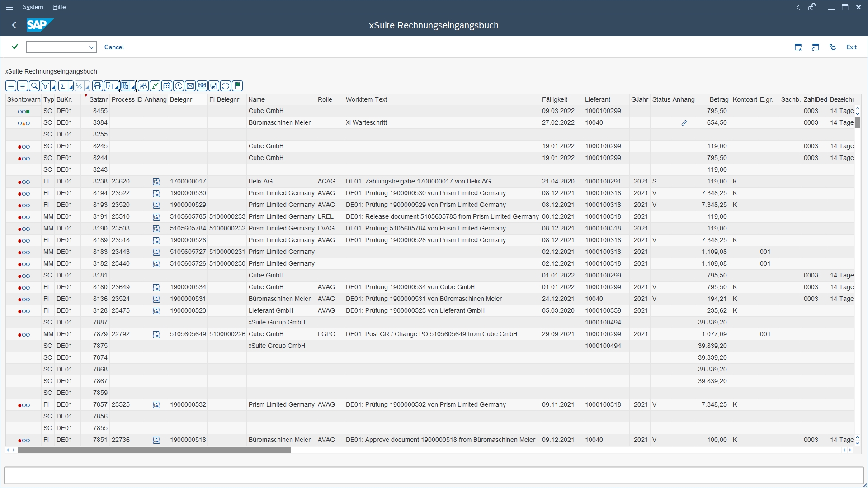
Task: Click the Print icon in ALV toolbar
Action: click(97, 86)
